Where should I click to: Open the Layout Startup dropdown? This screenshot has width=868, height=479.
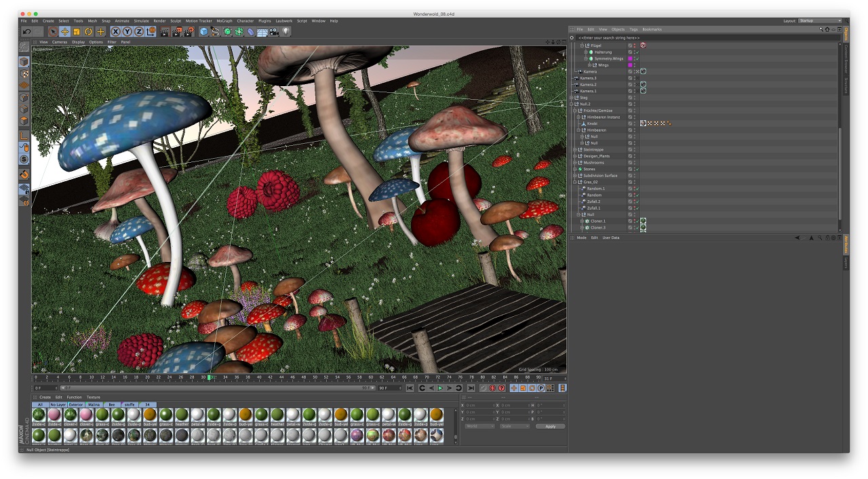pyautogui.click(x=818, y=21)
